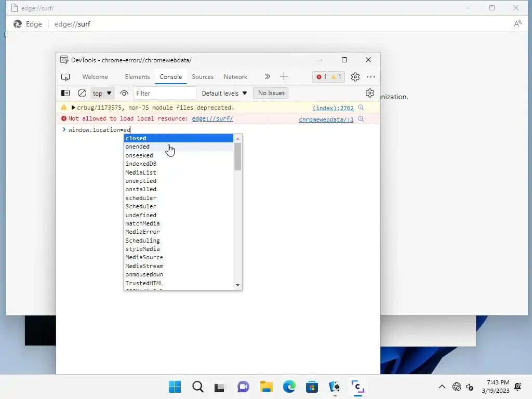Click the Edge logo in address bar
Image resolution: width=532 pixels, height=399 pixels.
coord(18,24)
